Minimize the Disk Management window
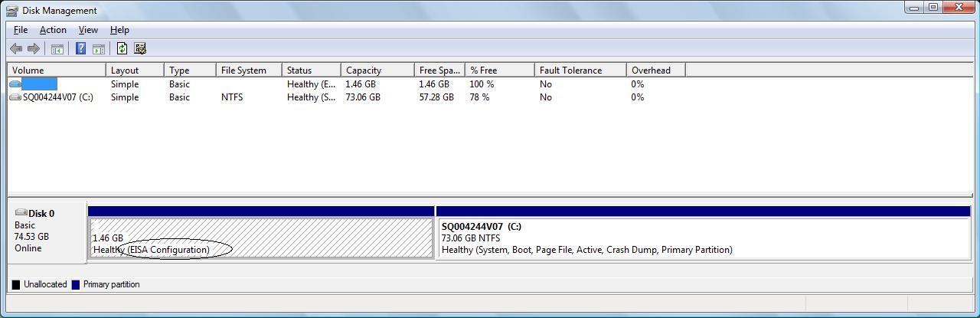The height and width of the screenshot is (318, 980). (914, 7)
